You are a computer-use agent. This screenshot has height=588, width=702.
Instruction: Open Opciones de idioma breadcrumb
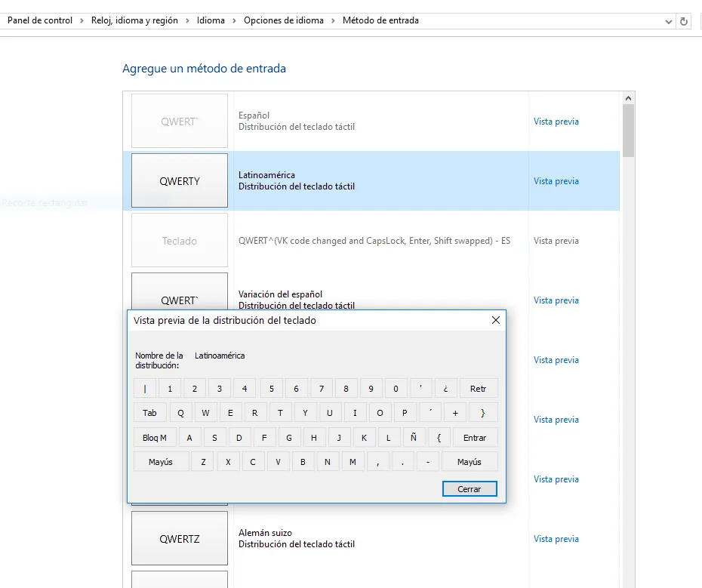283,20
